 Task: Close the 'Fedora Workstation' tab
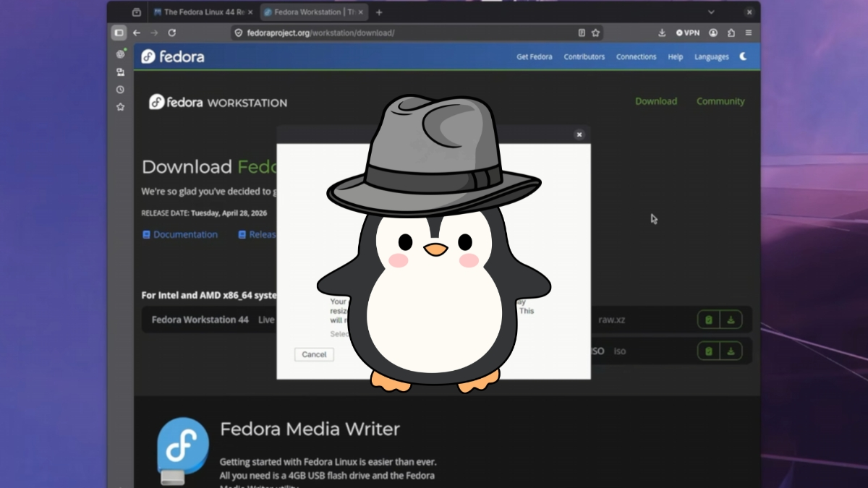(361, 12)
